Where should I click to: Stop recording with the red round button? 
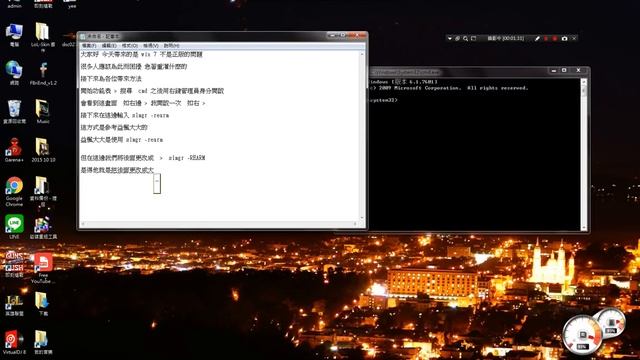pos(555,38)
